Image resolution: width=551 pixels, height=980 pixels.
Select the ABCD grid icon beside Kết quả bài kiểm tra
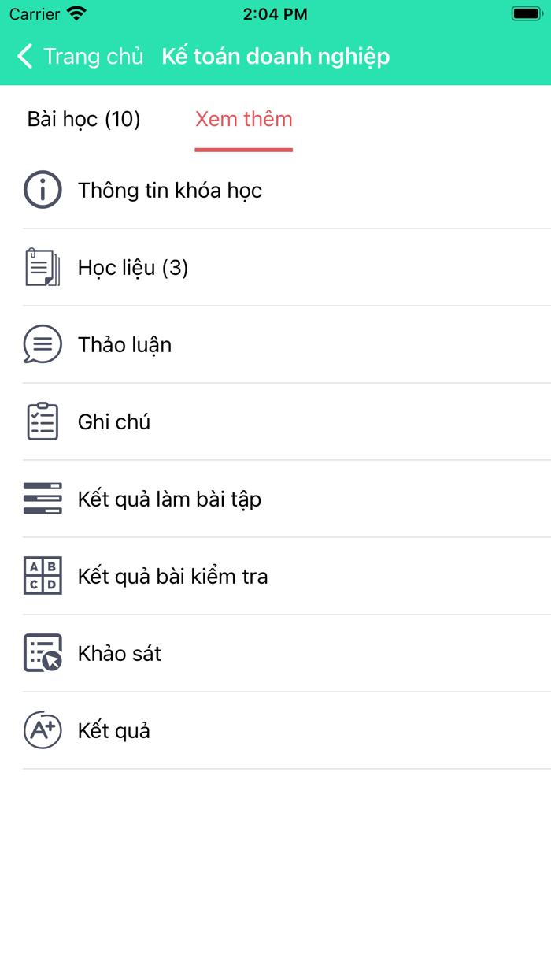tap(43, 576)
